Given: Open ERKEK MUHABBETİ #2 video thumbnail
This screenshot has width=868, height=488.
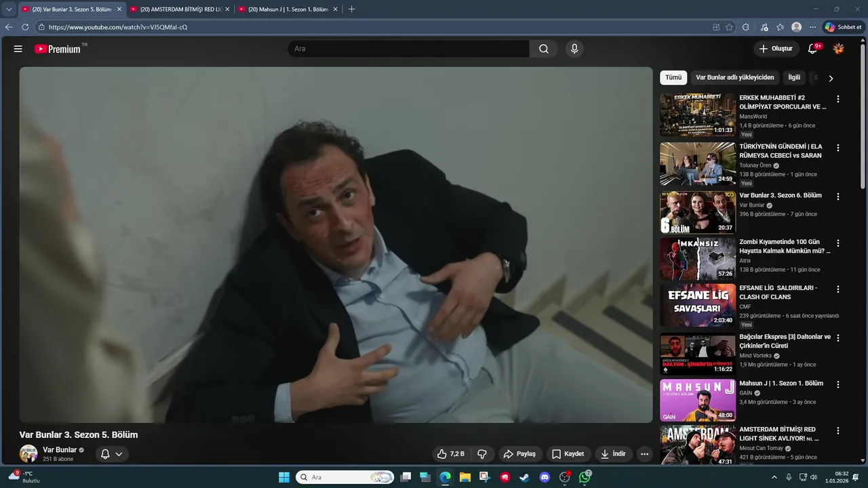Looking at the screenshot, I should 698,115.
